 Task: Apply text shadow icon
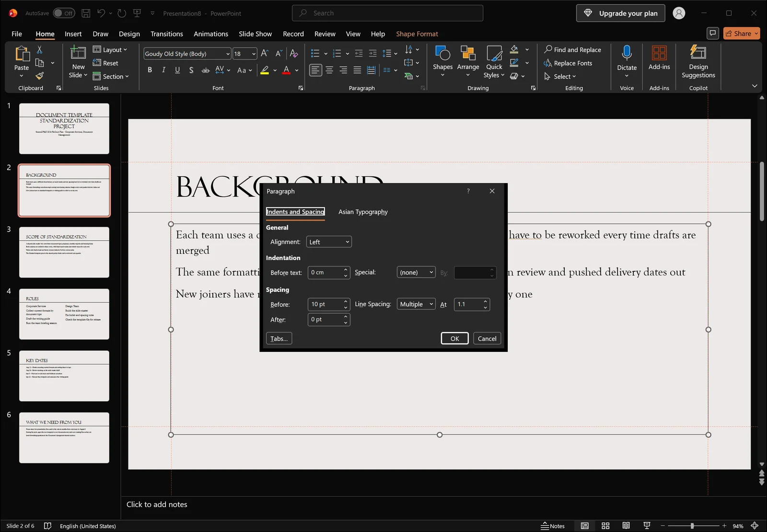(191, 70)
